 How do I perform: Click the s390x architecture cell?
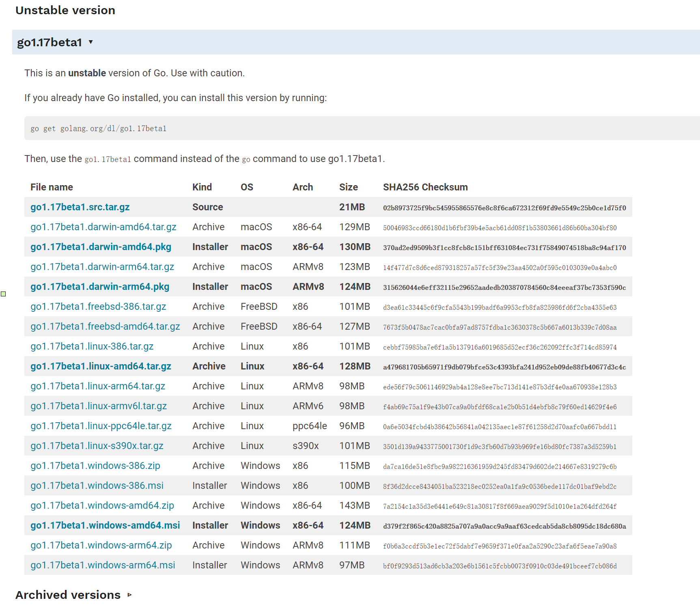pos(306,446)
